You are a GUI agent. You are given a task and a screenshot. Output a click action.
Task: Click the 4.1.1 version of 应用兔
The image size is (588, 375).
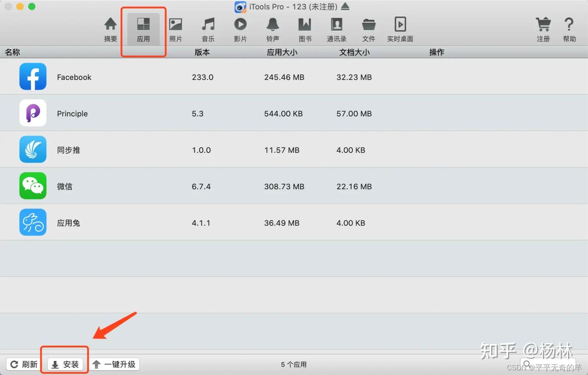click(201, 223)
